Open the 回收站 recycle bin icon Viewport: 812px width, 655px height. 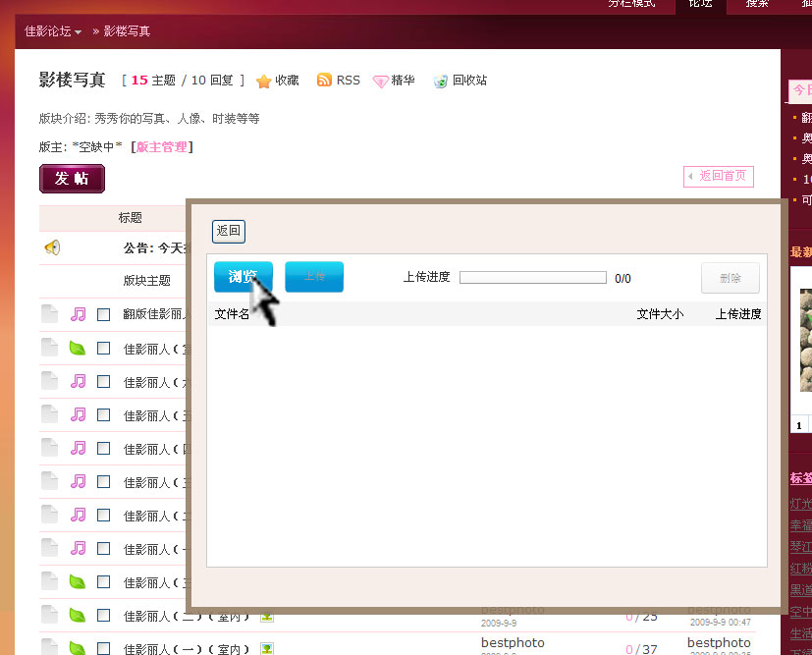tap(441, 82)
